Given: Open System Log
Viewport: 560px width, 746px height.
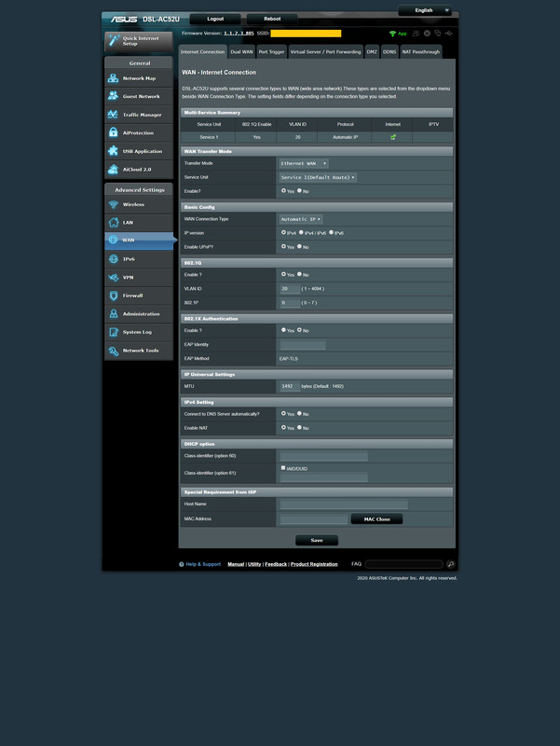Looking at the screenshot, I should 138,332.
